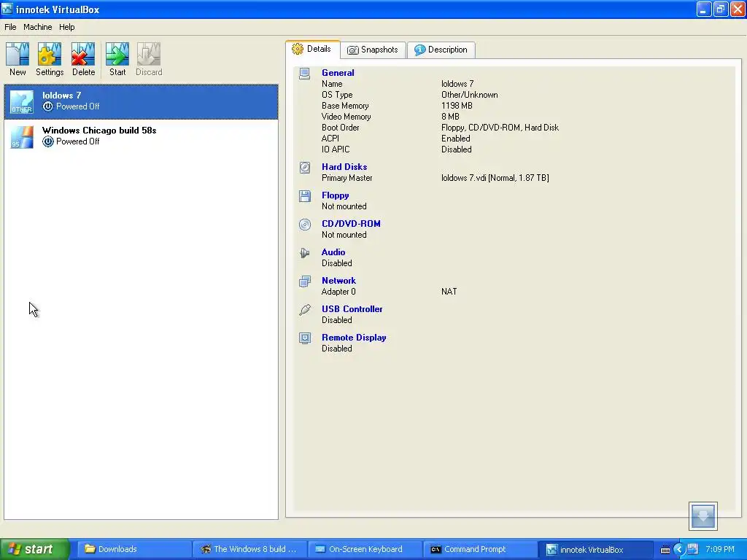This screenshot has height=560, width=747.
Task: Click the IO APIC Disabled value
Action: point(456,149)
